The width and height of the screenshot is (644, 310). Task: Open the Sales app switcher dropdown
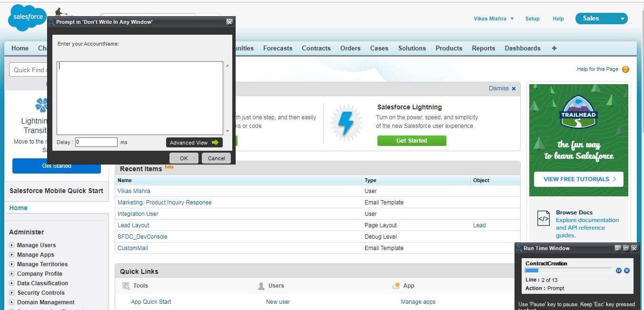click(602, 19)
